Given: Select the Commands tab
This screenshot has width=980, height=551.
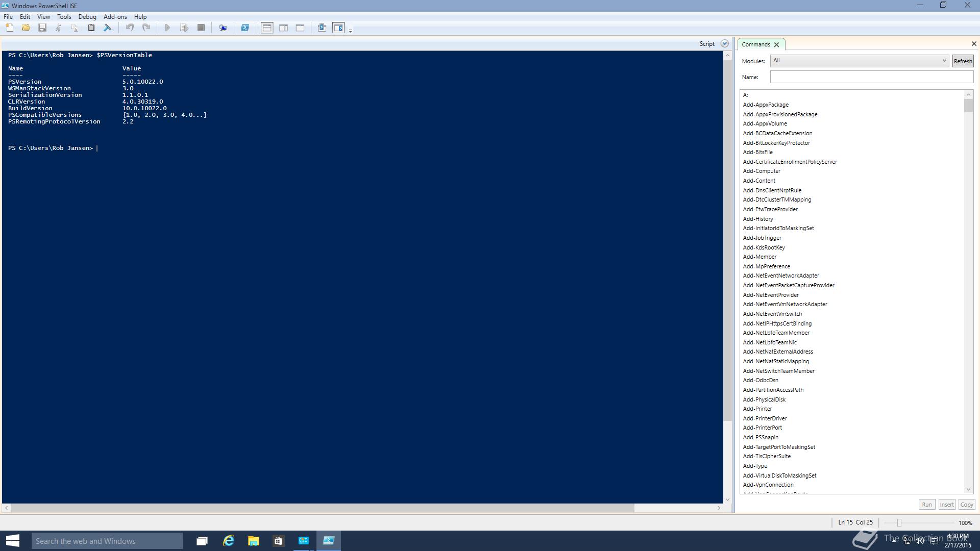Looking at the screenshot, I should pos(756,44).
